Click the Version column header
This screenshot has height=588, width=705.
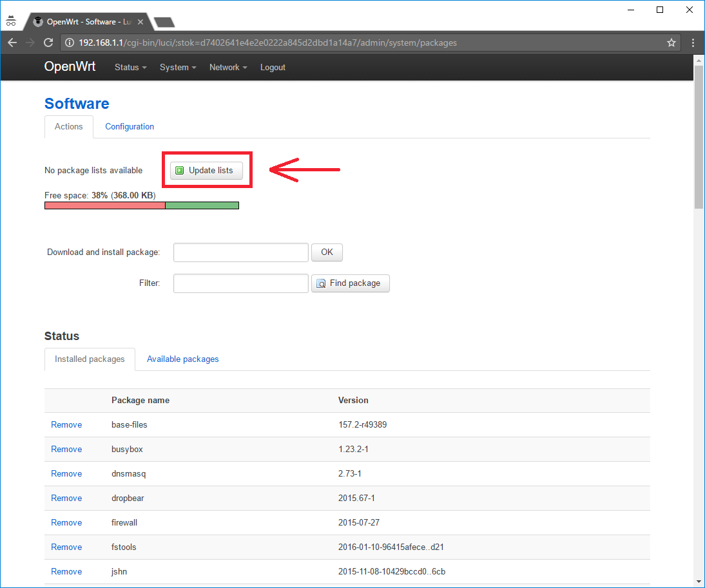[x=353, y=400]
